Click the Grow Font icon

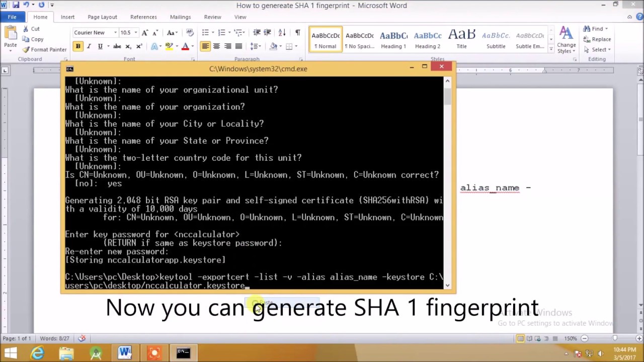point(144,33)
